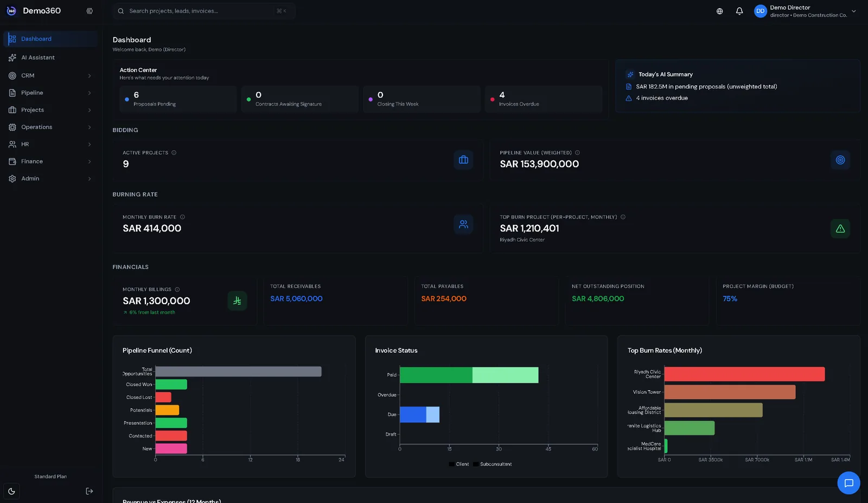Click info icon next to Monthly Burn Rate
Viewport: 868px width, 503px height.
tap(182, 217)
